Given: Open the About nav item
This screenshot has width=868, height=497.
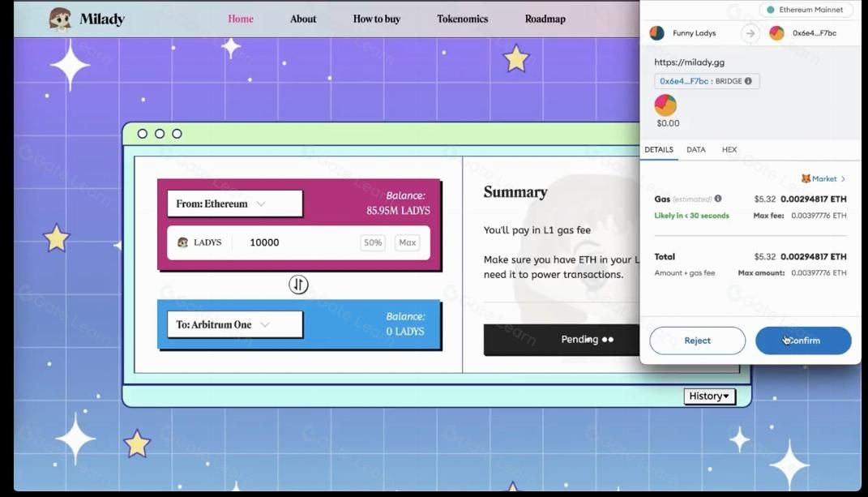Looking at the screenshot, I should click(303, 19).
